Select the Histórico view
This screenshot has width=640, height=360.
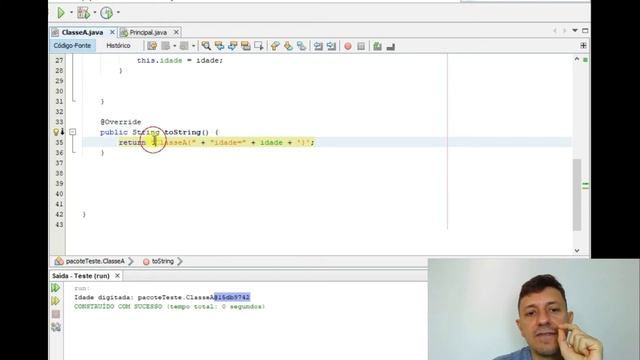[x=118, y=46]
